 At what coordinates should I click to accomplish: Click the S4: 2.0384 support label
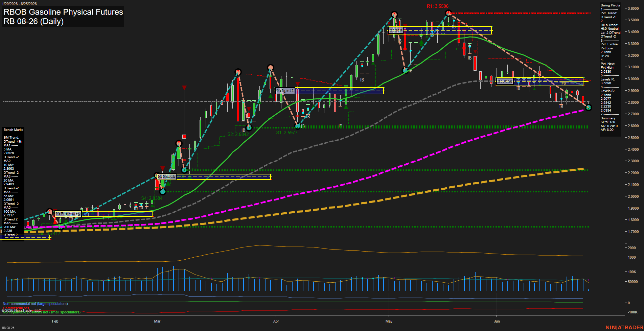pyautogui.click(x=152, y=198)
